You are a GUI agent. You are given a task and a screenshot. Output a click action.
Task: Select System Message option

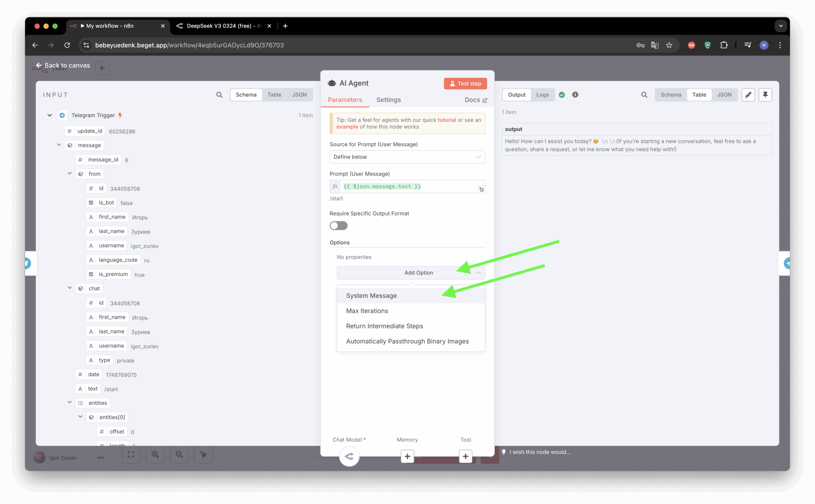[371, 296]
